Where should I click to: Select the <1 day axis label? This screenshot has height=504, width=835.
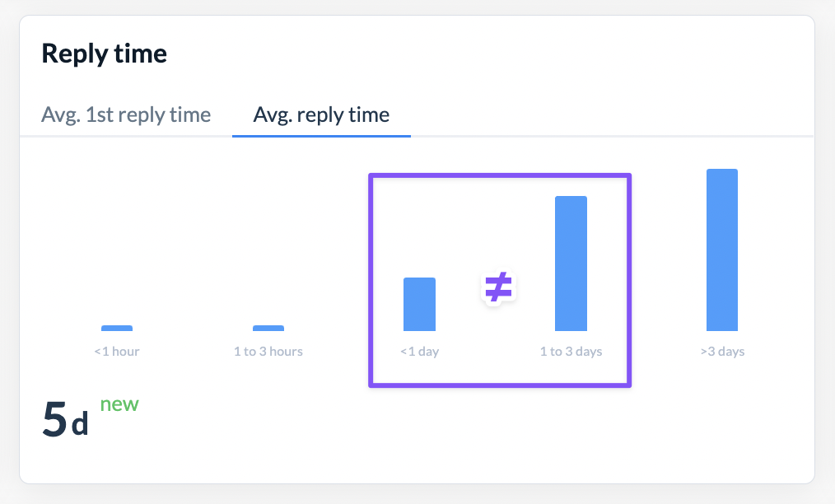pyautogui.click(x=420, y=351)
